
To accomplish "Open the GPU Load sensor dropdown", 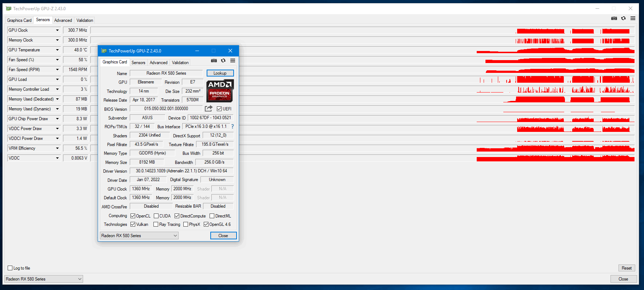I will tap(57, 79).
